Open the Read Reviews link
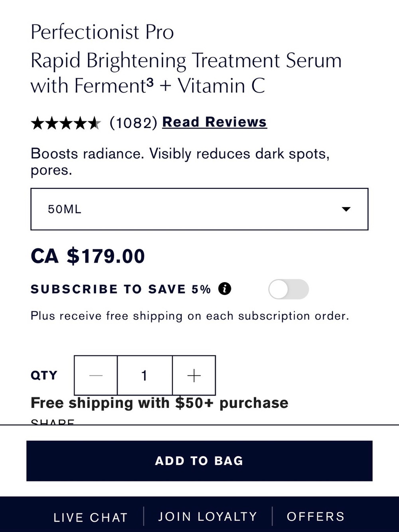The image size is (399, 532). pos(214,122)
